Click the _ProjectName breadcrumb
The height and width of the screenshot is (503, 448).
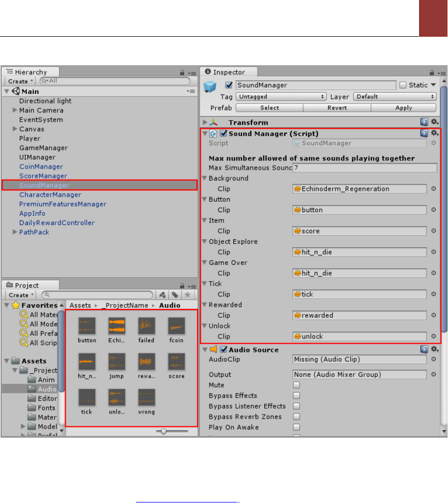125,305
